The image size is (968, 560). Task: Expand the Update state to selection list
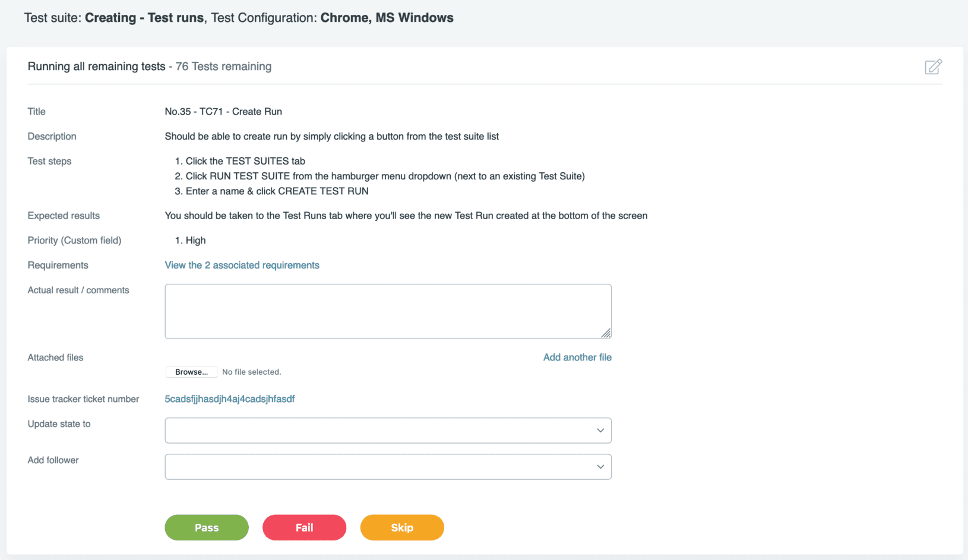[x=600, y=430]
